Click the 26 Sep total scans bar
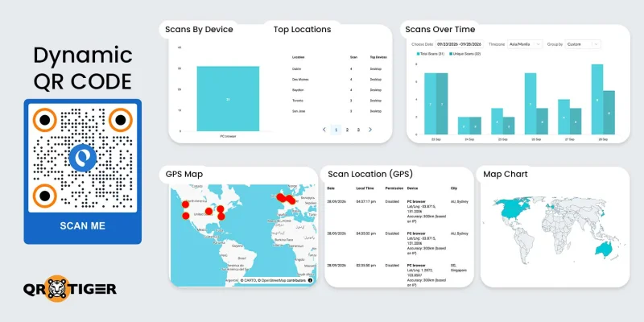The height and width of the screenshot is (322, 644). 530,104
